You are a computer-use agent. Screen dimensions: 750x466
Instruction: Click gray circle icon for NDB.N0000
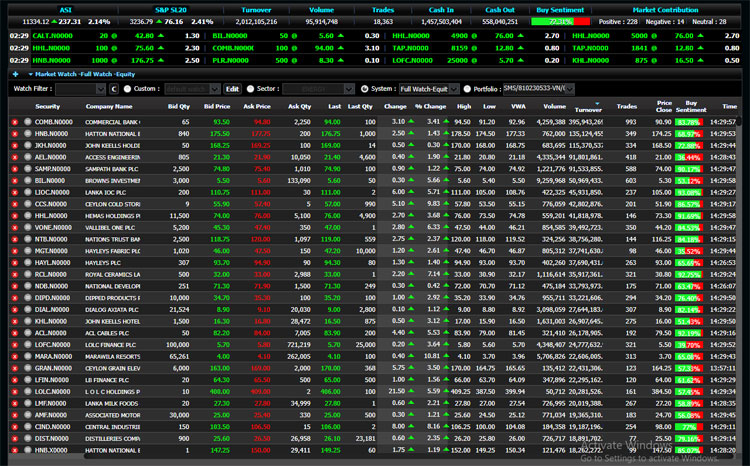coord(27,286)
